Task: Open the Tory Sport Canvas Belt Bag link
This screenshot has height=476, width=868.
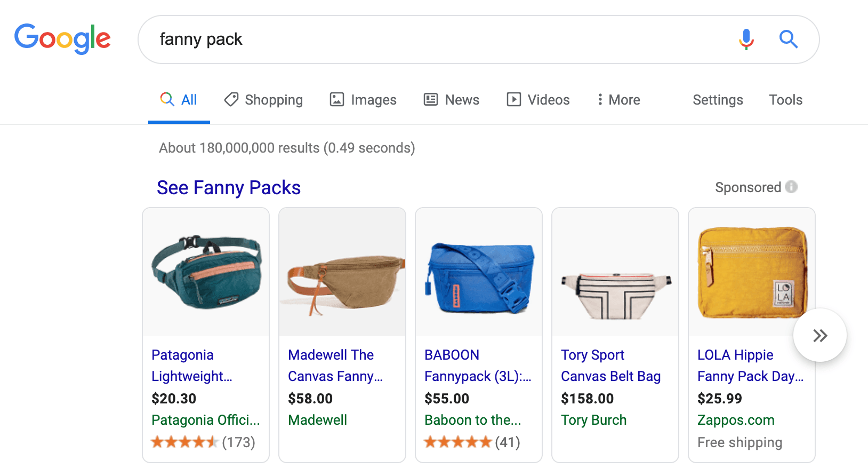Action: [610, 366]
